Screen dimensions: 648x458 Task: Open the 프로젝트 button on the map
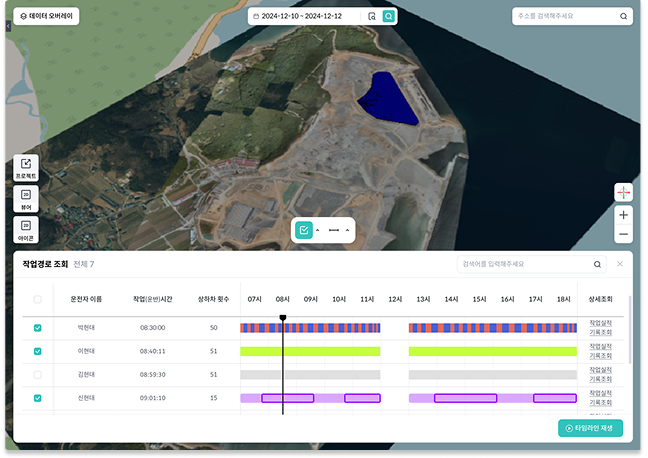tap(26, 167)
